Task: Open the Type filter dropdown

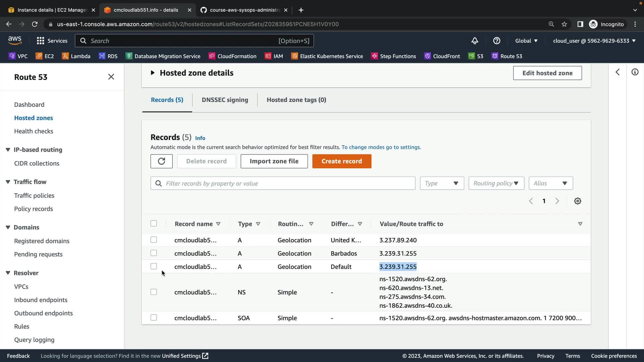Action: (442, 183)
